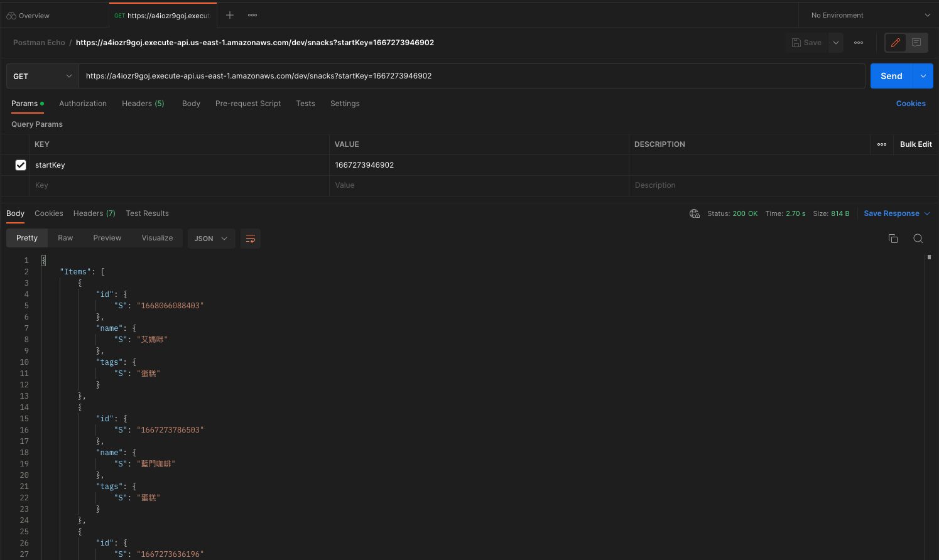Open tab options ellipsis menu
Viewport: 939px width, 560px height.
coord(252,15)
